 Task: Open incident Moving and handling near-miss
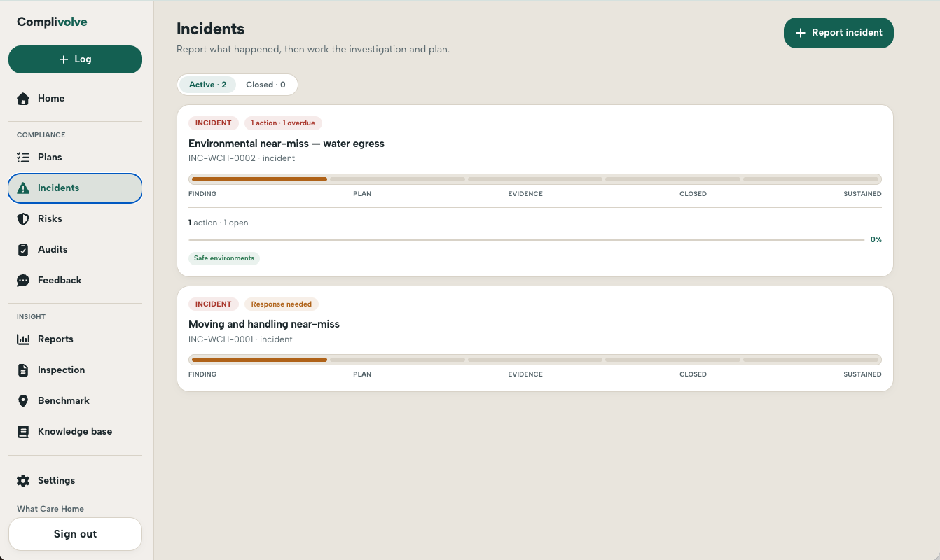coord(264,324)
